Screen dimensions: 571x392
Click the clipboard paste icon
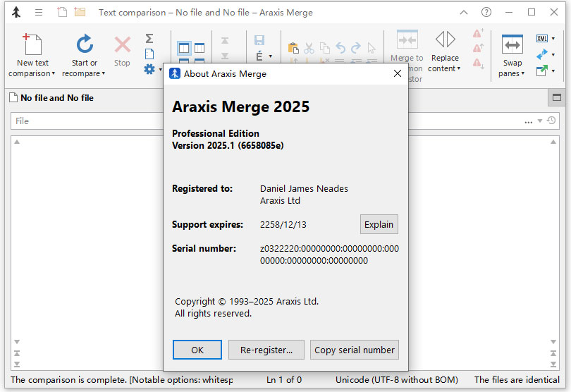293,48
